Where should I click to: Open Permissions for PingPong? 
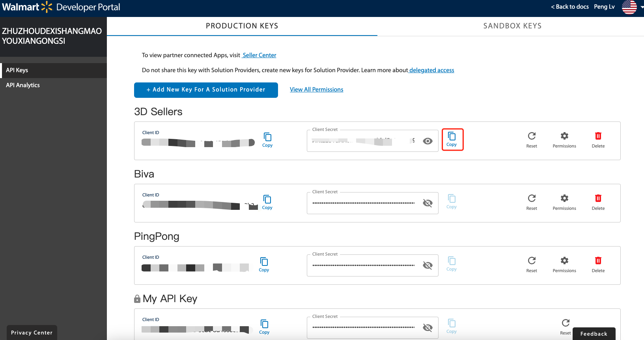(564, 265)
